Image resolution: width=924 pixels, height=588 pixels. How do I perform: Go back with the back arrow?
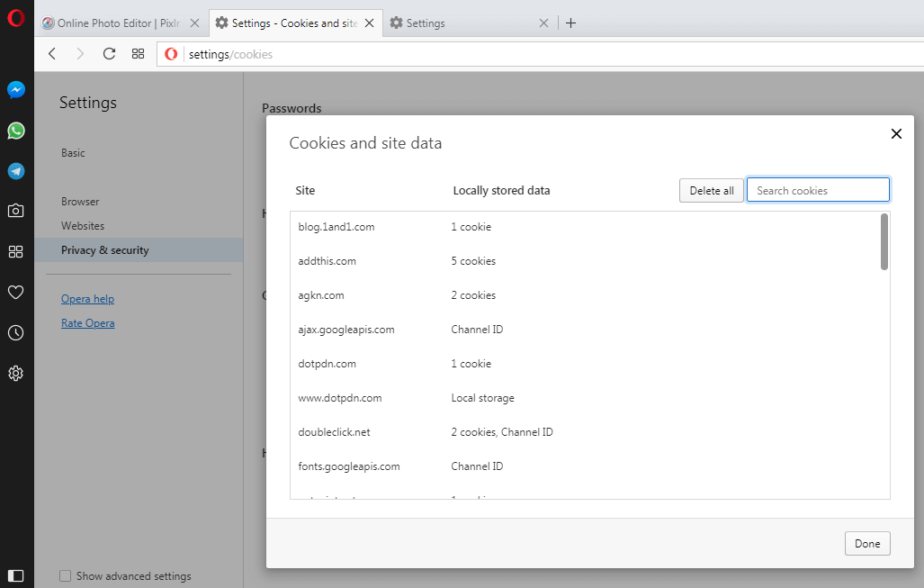point(52,54)
